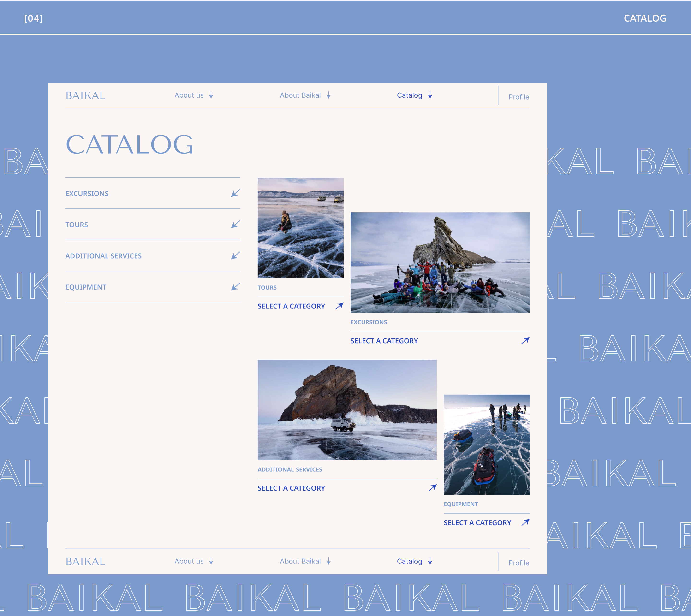Expand the top About us dropdown arrow

coord(211,95)
